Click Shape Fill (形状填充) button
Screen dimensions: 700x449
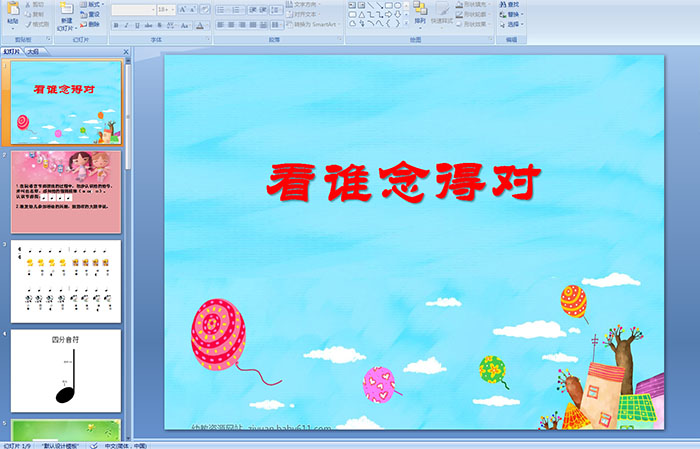[x=472, y=4]
